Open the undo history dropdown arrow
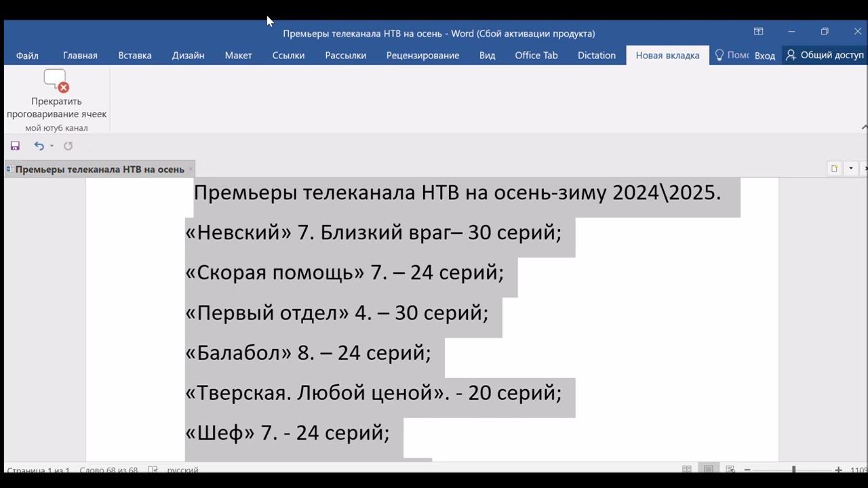Screen dimensions: 868x488 point(52,146)
